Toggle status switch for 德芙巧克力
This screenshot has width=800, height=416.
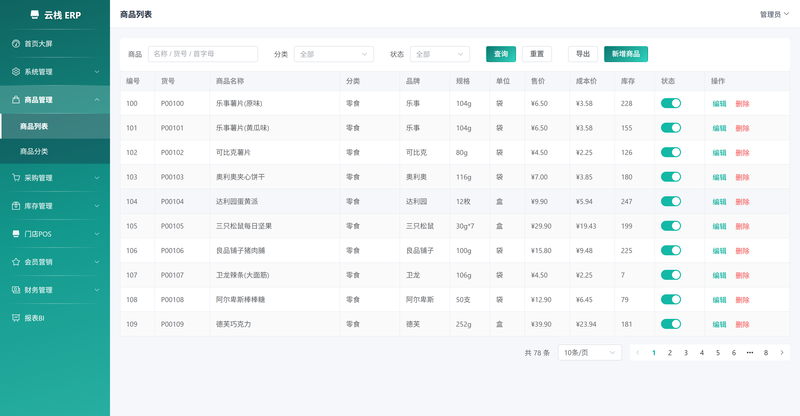(x=671, y=324)
